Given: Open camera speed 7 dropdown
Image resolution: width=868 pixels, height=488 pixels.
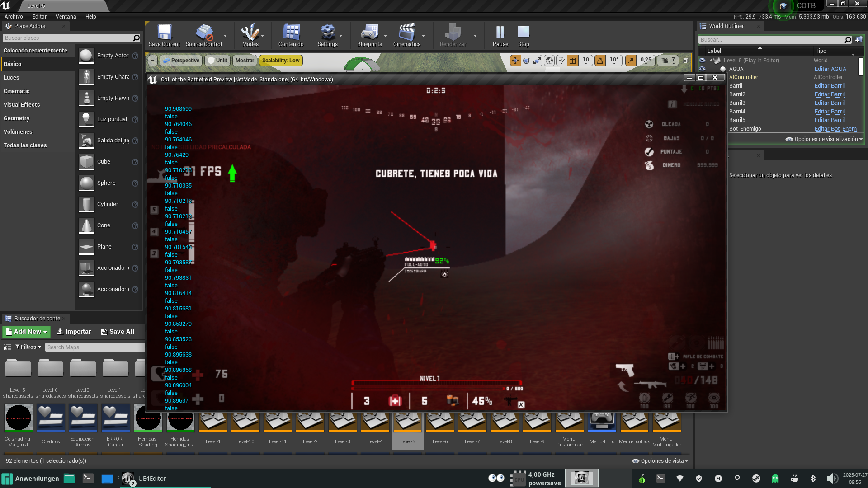Looking at the screenshot, I should (x=668, y=61).
